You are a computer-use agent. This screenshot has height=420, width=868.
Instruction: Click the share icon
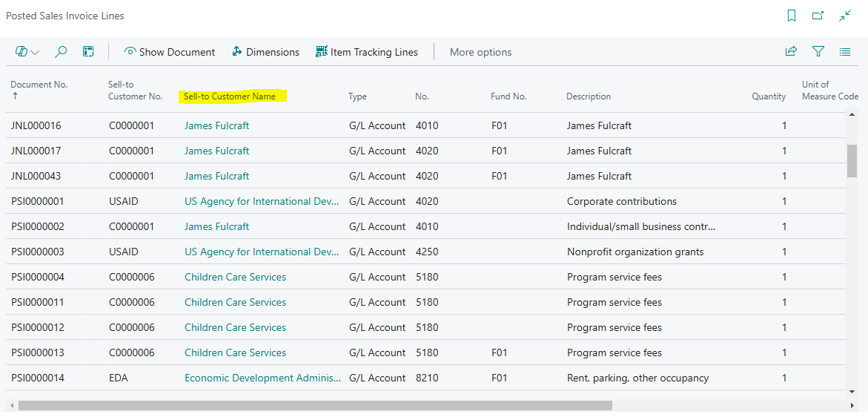click(x=791, y=51)
